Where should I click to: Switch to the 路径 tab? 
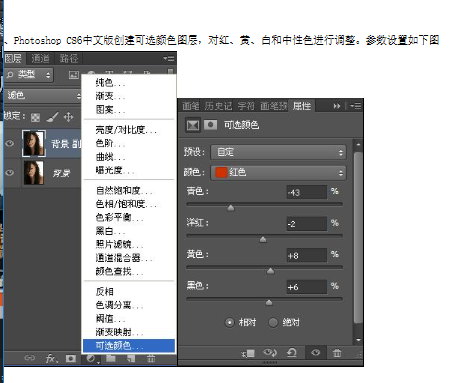pyautogui.click(x=69, y=59)
